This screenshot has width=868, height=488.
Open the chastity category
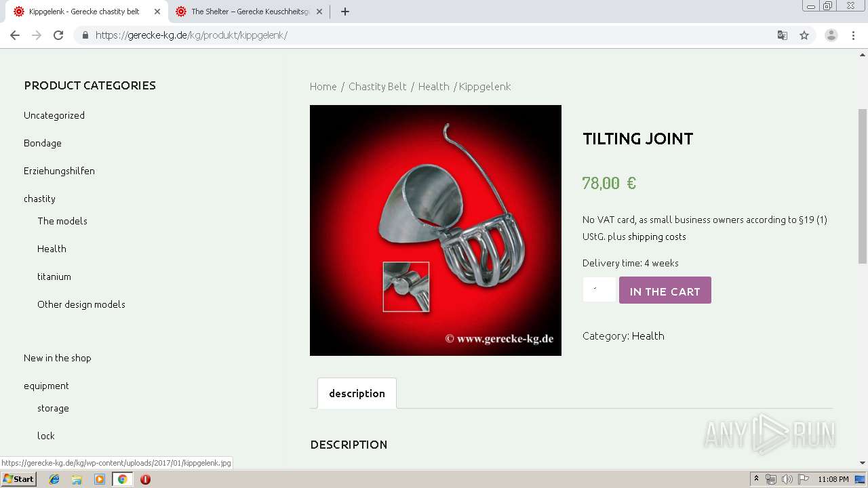(39, 199)
